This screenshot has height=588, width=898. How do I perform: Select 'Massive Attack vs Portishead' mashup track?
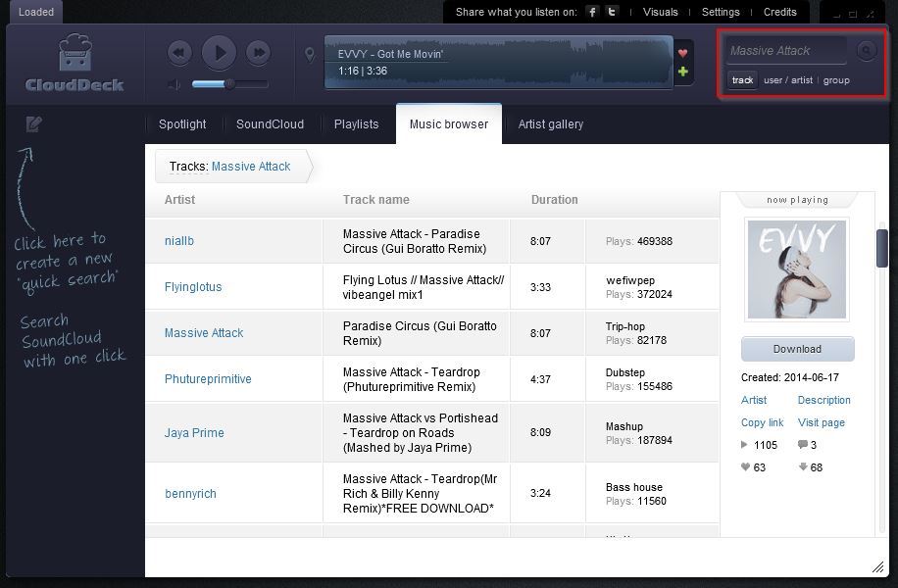pyautogui.click(x=421, y=433)
